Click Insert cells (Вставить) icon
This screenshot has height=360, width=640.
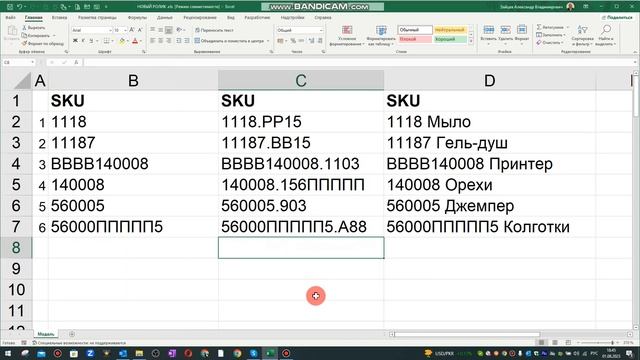pyautogui.click(x=488, y=30)
